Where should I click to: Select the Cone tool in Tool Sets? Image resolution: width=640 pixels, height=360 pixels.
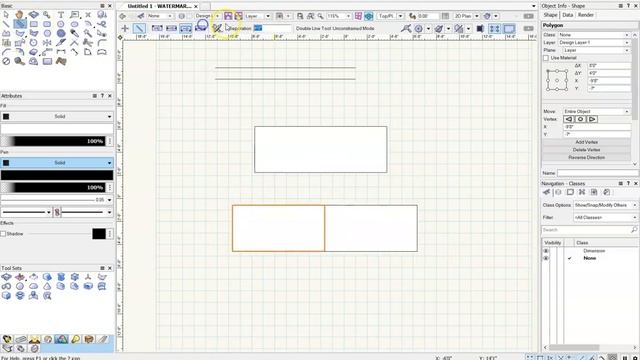click(x=47, y=287)
